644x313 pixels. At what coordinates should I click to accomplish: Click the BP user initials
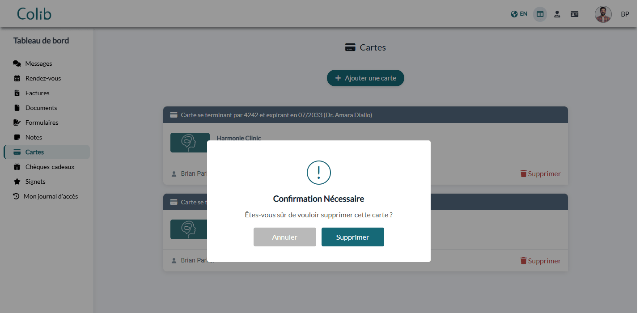point(625,14)
